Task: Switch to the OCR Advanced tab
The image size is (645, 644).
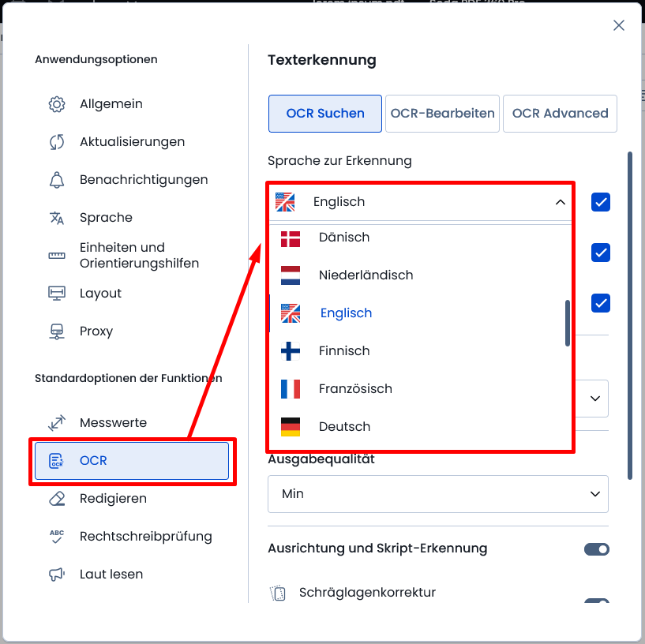Action: click(560, 114)
